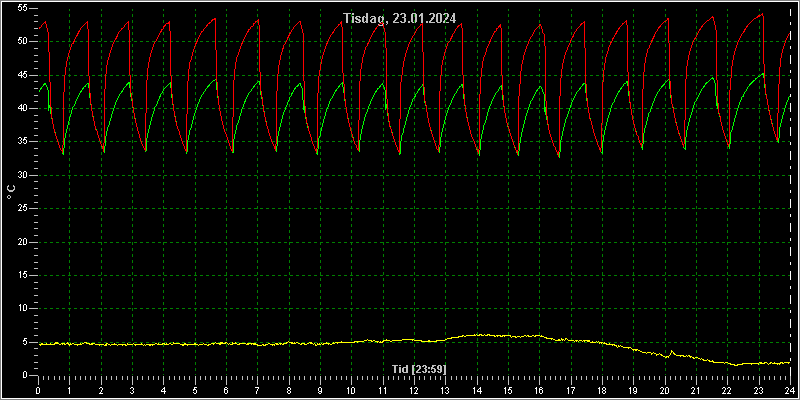The height and width of the screenshot is (400, 800).
Task: Click hour 3 on the time axis
Action: 132,390
